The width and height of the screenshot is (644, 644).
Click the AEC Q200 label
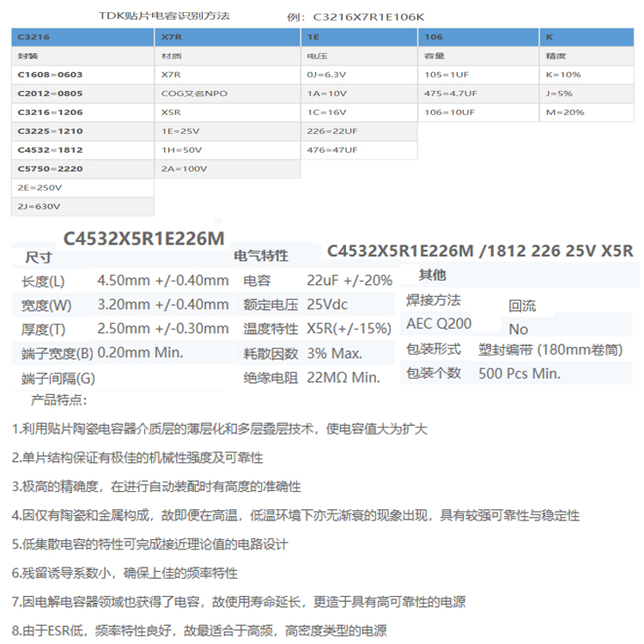pos(439,324)
